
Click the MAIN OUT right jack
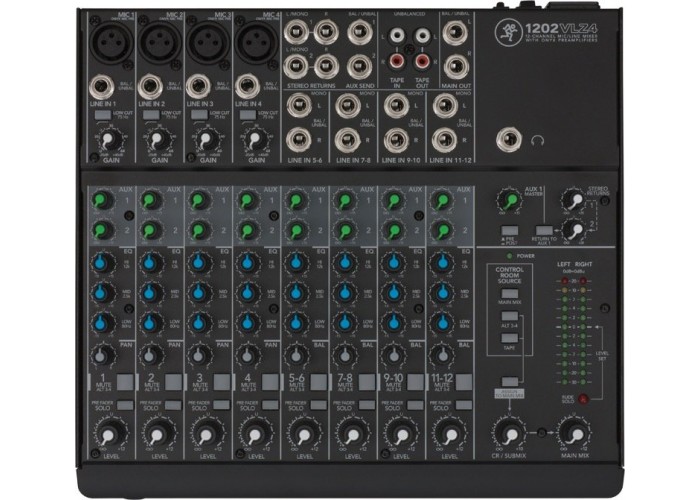456,67
